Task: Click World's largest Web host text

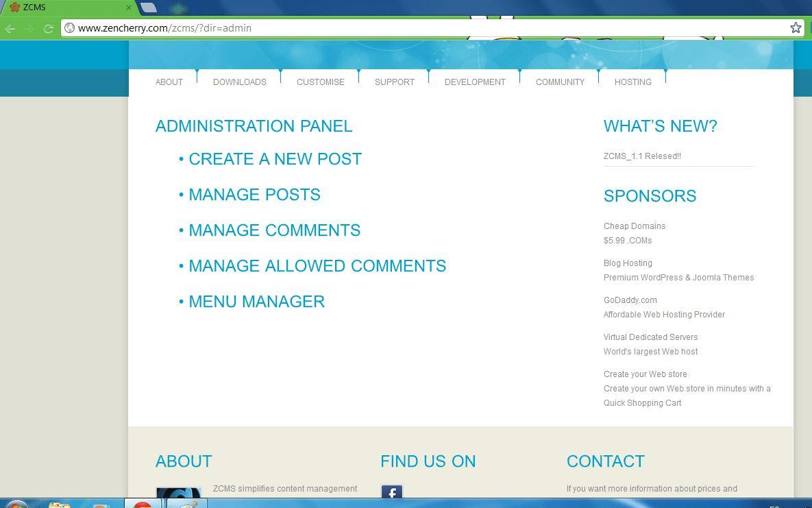Action: click(650, 352)
